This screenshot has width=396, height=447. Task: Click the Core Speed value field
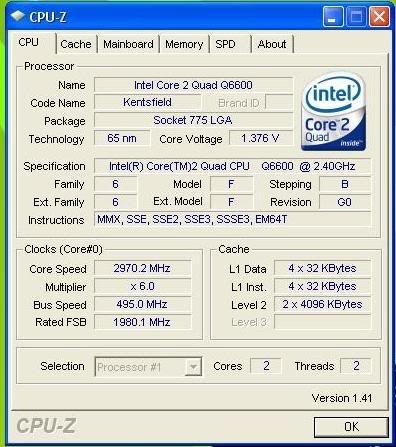(142, 268)
